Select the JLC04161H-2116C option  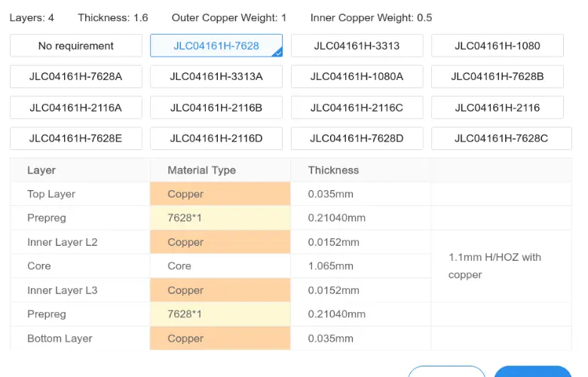[x=357, y=108]
